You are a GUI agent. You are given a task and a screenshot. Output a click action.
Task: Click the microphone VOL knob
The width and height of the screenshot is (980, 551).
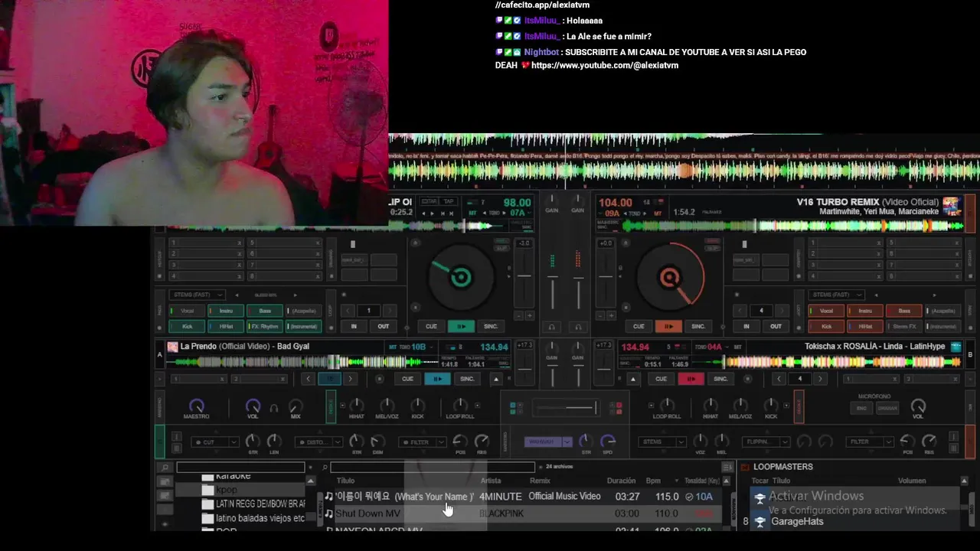point(918,406)
